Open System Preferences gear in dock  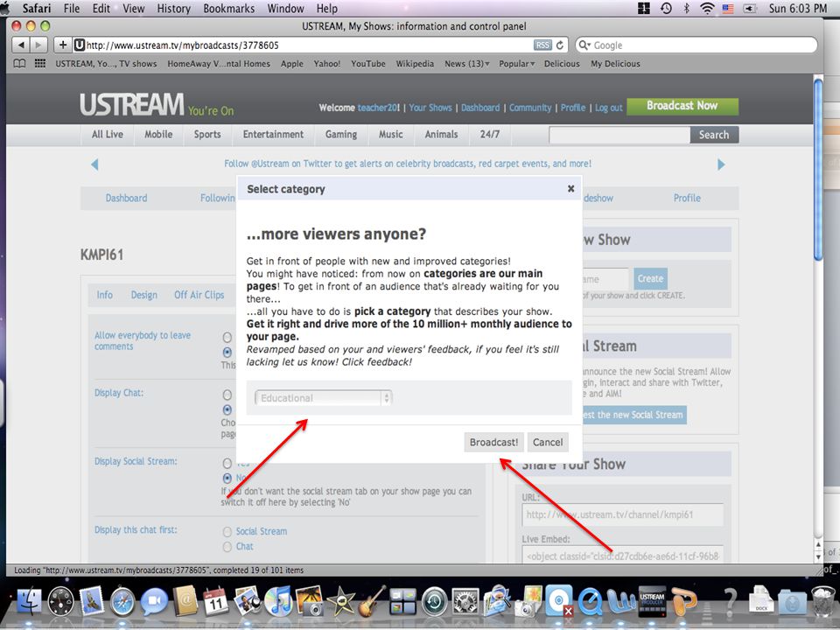(465, 601)
